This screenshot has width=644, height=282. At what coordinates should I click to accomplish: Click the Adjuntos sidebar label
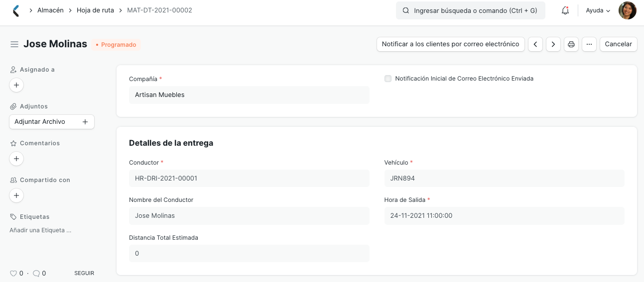[34, 106]
